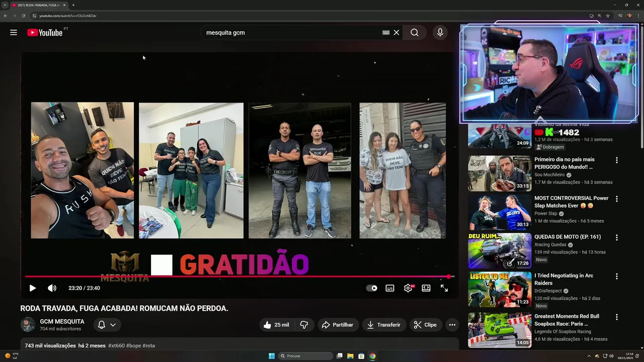Open DrDisRespect channel link
The width and height of the screenshot is (644, 362).
click(548, 291)
